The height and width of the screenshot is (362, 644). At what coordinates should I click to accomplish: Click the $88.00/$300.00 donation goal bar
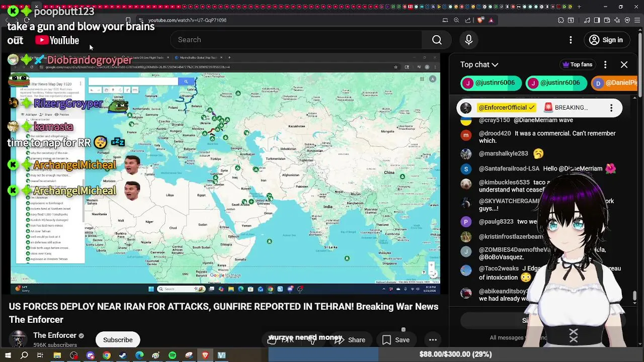click(455, 354)
